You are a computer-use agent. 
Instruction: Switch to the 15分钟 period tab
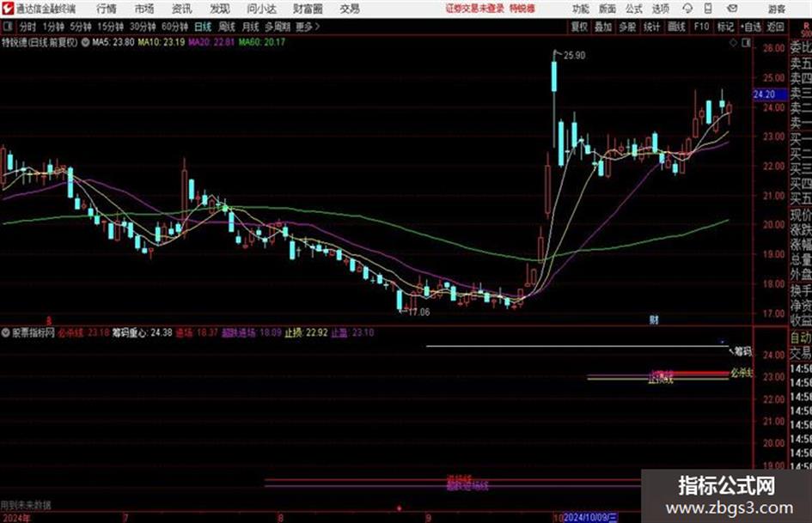click(x=110, y=27)
